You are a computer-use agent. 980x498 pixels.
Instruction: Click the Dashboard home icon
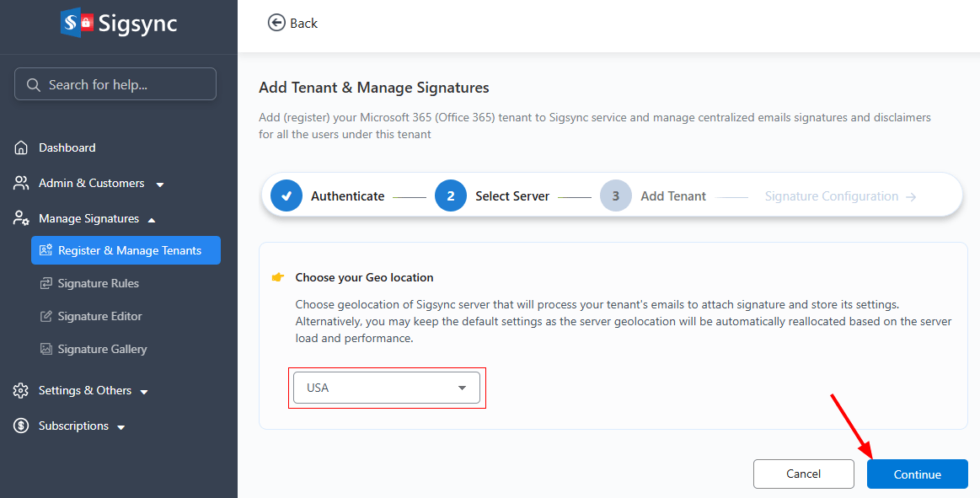pyautogui.click(x=22, y=147)
